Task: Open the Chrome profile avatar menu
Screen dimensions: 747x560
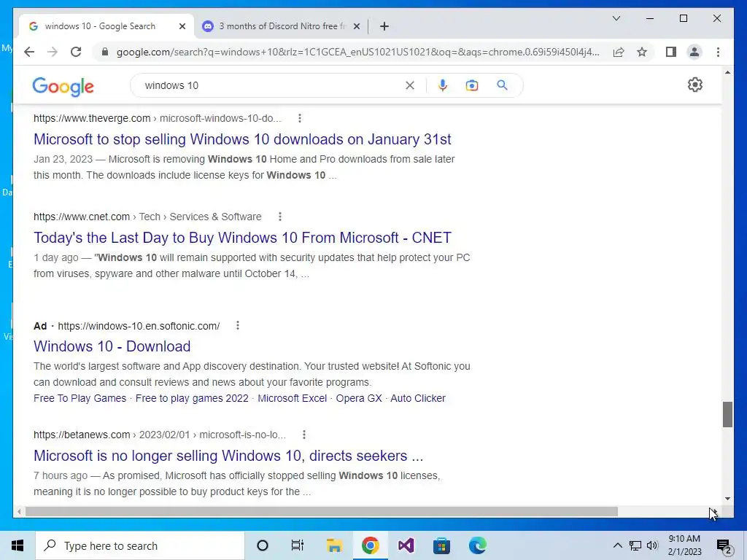Action: 694,52
